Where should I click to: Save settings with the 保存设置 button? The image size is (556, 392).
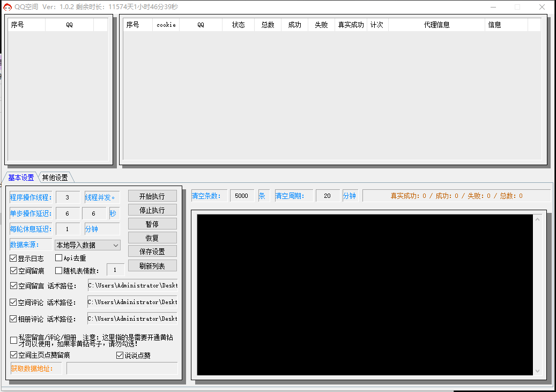[152, 252]
